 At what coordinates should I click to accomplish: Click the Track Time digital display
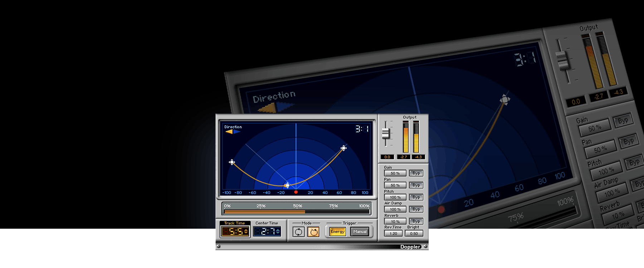(235, 232)
